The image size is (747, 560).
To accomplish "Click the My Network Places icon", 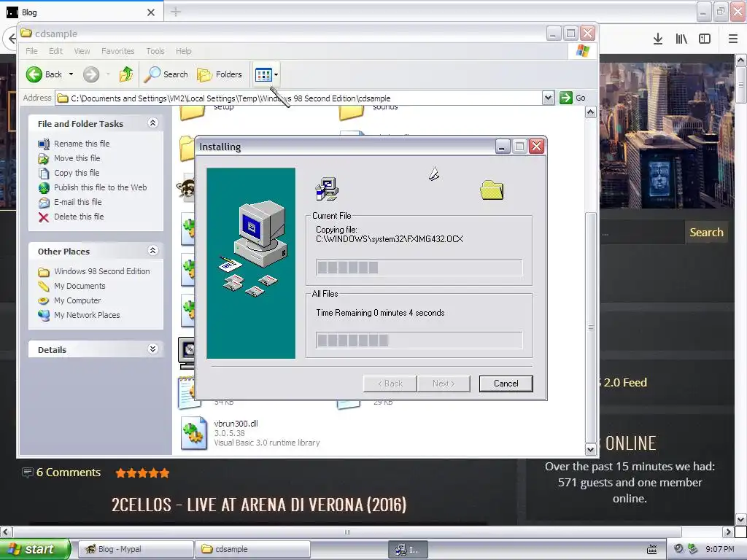I will [x=44, y=315].
